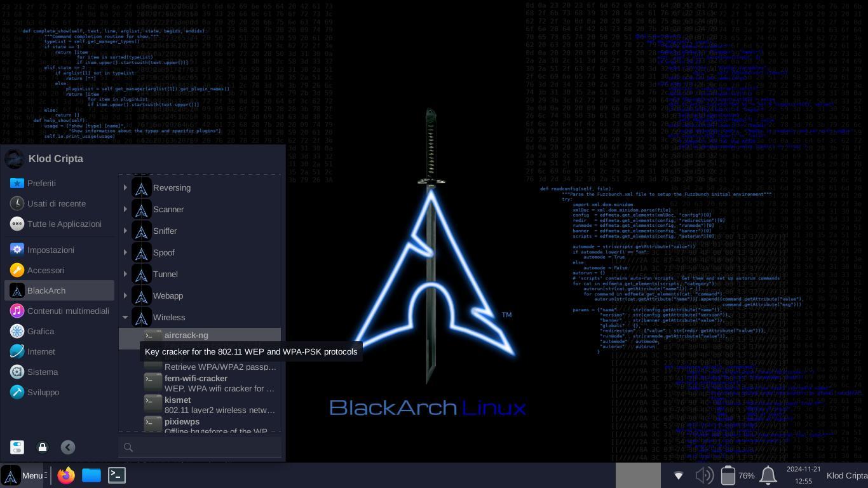Expand the Reversing submenu arrow
The width and height of the screenshot is (868, 488).
pos(125,187)
